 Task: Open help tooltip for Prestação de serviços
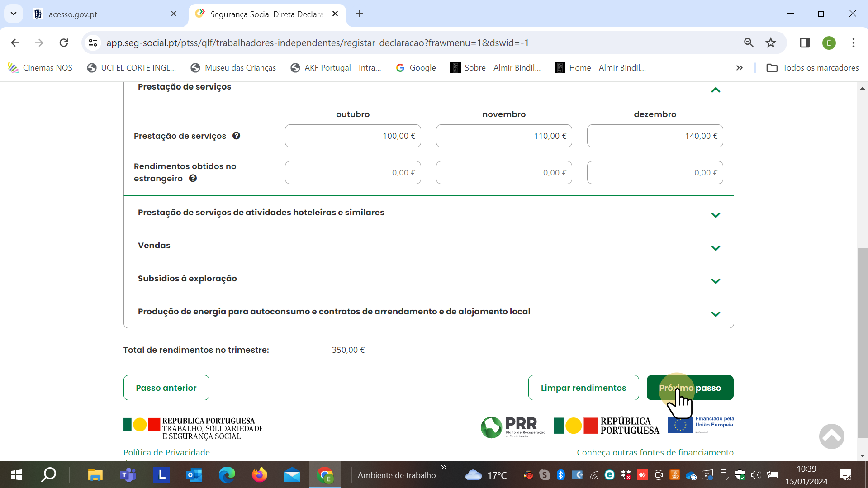pyautogui.click(x=236, y=136)
